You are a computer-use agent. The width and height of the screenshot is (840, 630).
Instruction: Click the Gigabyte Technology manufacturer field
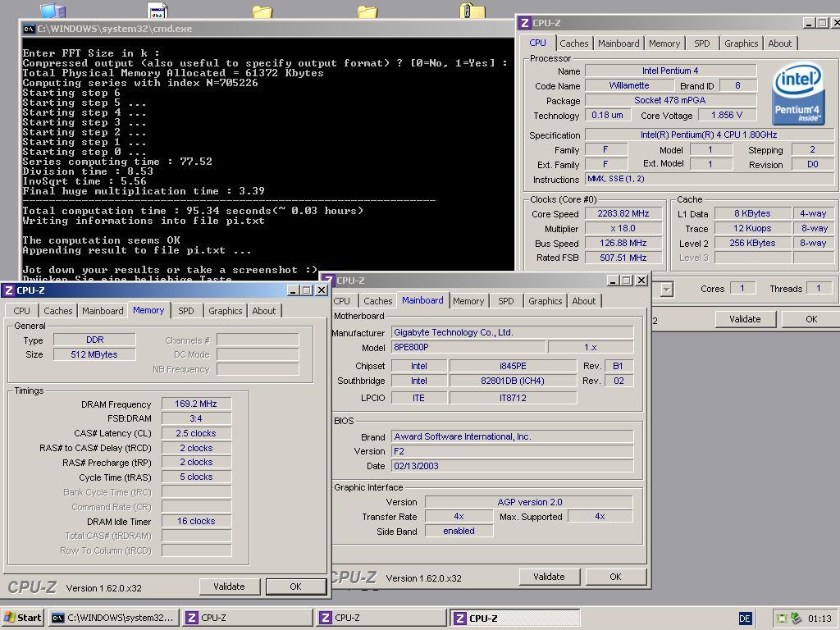(x=512, y=333)
